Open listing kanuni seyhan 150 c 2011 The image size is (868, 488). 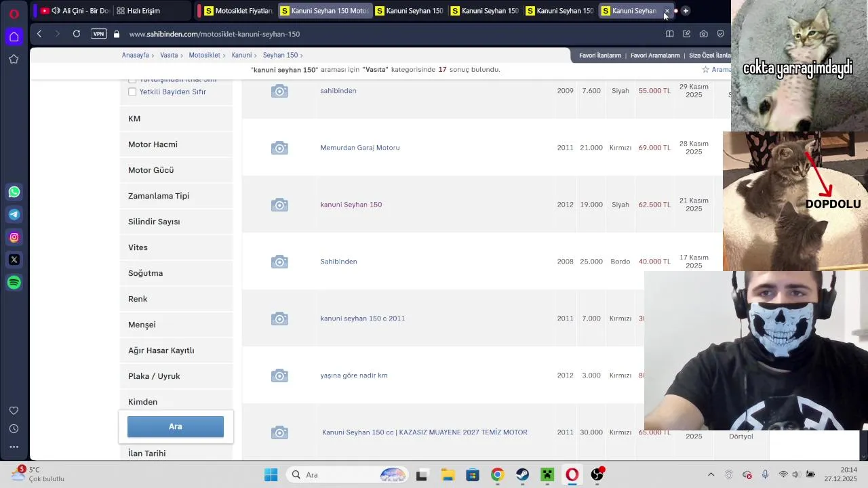click(363, 319)
